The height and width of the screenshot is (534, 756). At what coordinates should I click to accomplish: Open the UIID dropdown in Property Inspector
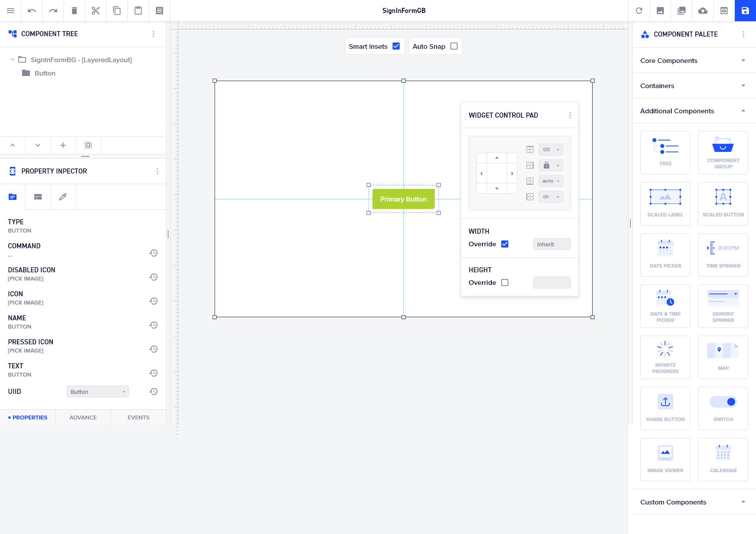97,392
